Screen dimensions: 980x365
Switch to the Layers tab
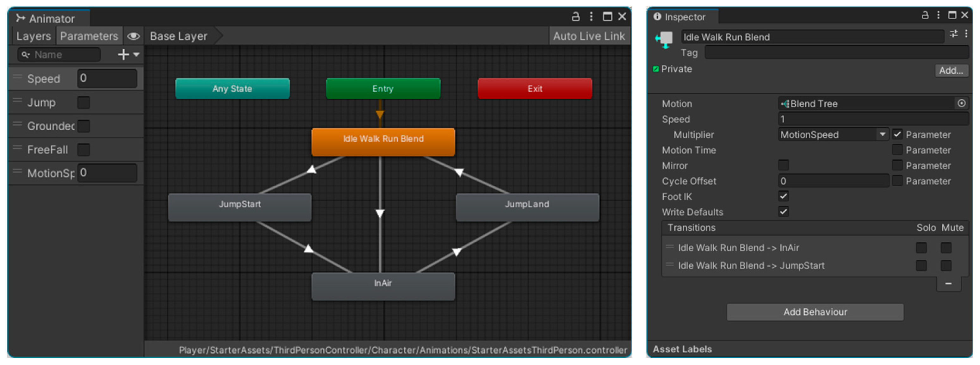pos(34,36)
